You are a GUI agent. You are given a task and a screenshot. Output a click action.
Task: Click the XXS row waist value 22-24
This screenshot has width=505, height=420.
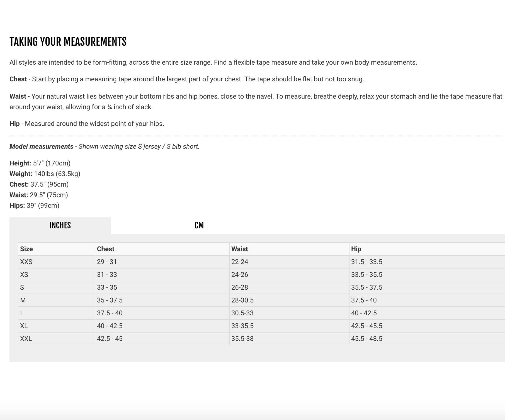(240, 262)
